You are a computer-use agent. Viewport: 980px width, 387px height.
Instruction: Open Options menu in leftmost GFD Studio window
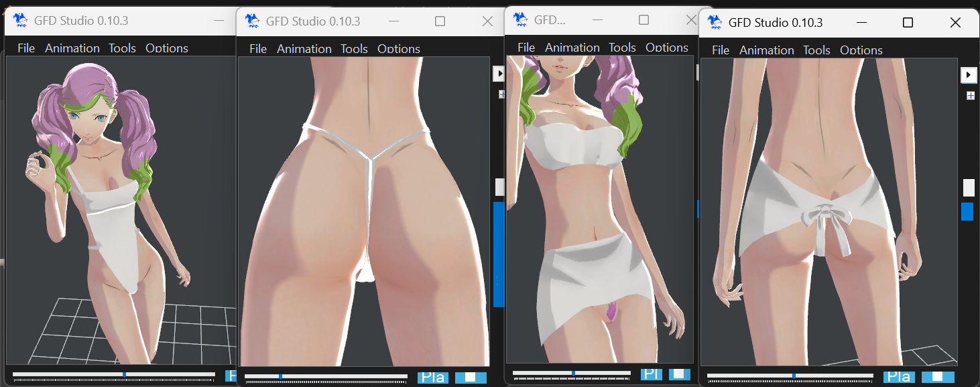click(167, 48)
